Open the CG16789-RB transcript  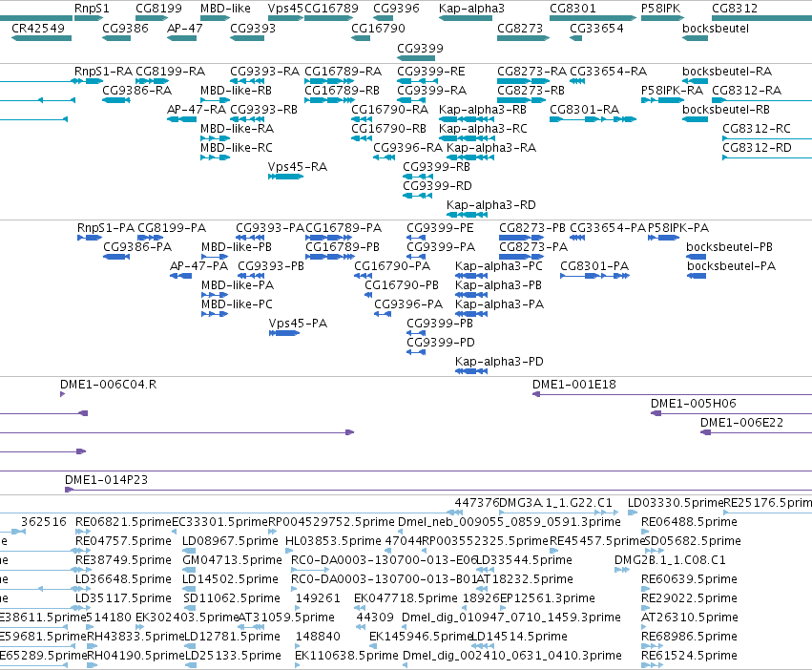click(329, 100)
